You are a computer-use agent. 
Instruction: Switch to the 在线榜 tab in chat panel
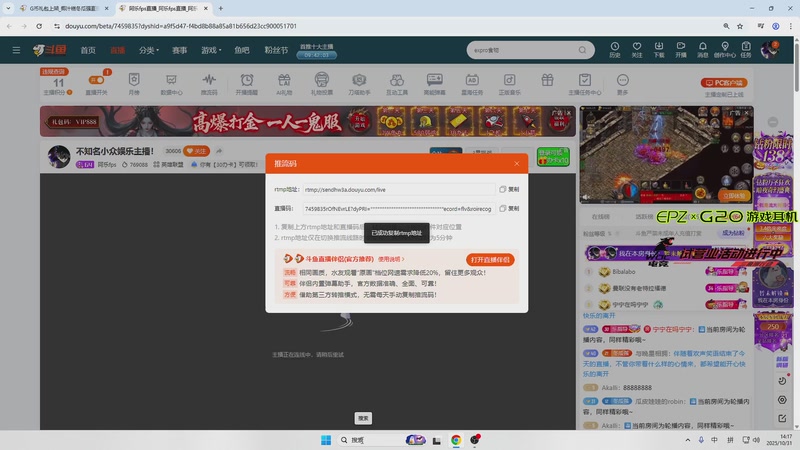click(600, 217)
